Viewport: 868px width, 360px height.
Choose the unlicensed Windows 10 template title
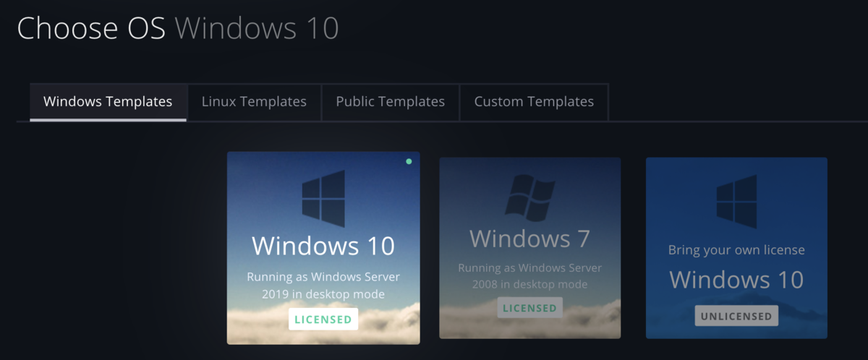(736, 279)
